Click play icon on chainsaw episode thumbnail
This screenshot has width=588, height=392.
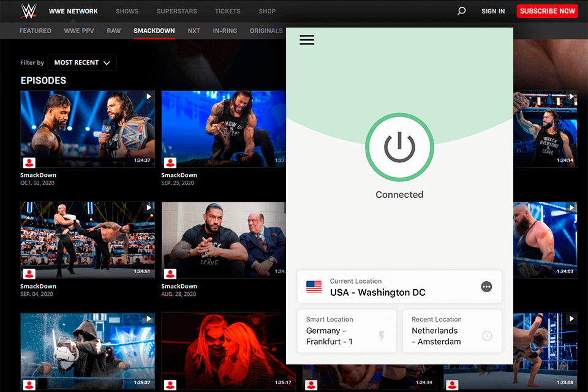[149, 319]
